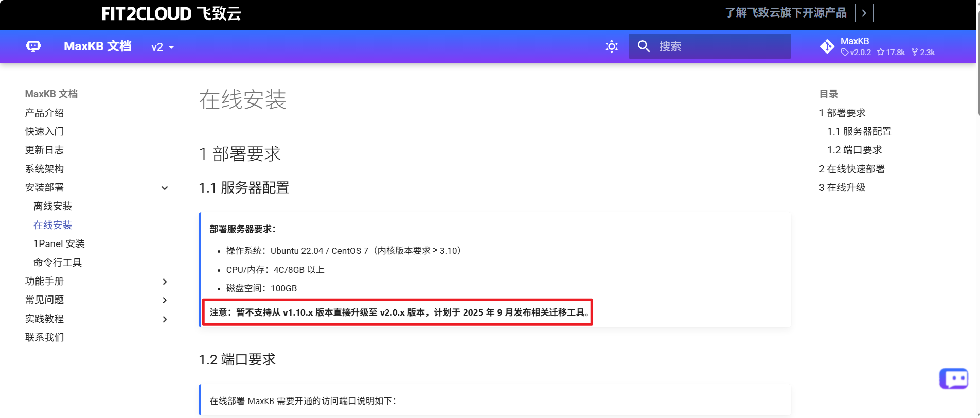Viewport: 980px width, 418px height.
Task: Open 命令行工具 page
Action: point(58,263)
